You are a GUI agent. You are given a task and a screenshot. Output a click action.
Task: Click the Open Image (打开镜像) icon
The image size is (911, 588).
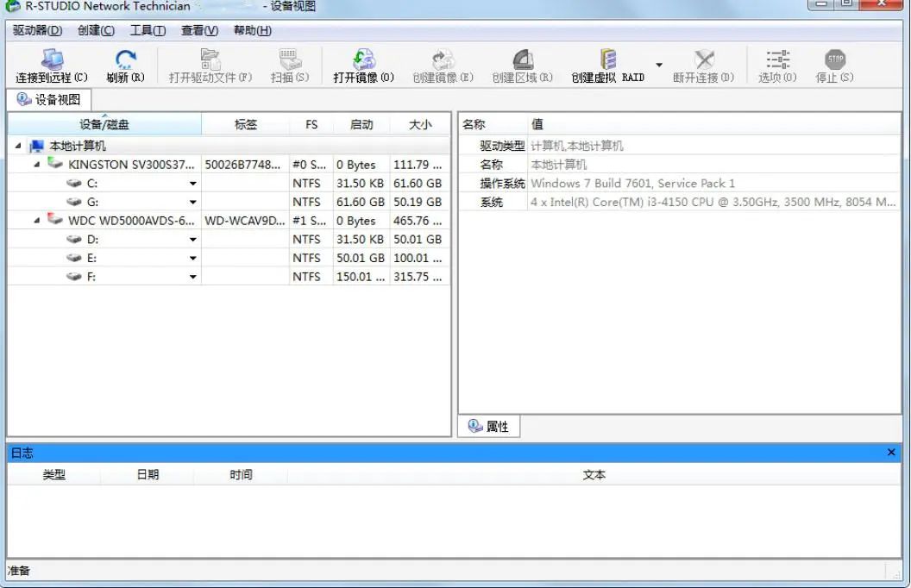click(364, 59)
